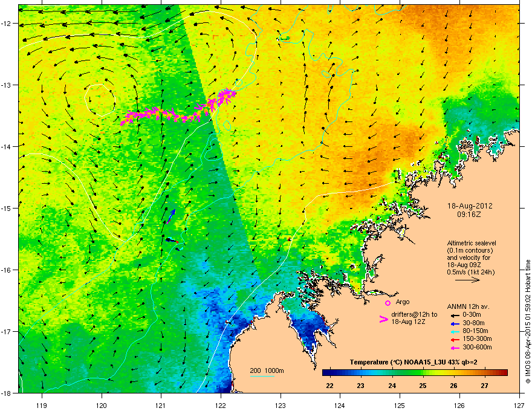Click latitude axis label -17
This screenshot has height=411, width=532.
pyautogui.click(x=7, y=331)
